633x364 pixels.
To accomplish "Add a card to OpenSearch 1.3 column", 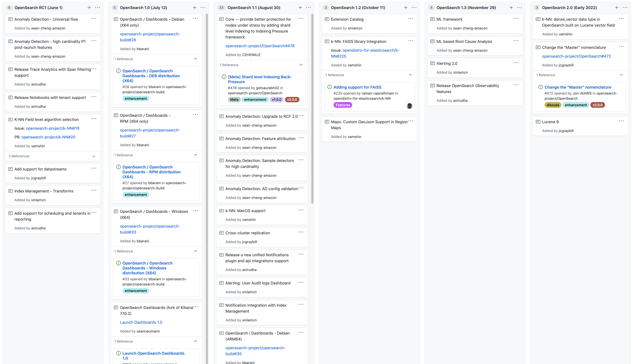I will 511,8.
